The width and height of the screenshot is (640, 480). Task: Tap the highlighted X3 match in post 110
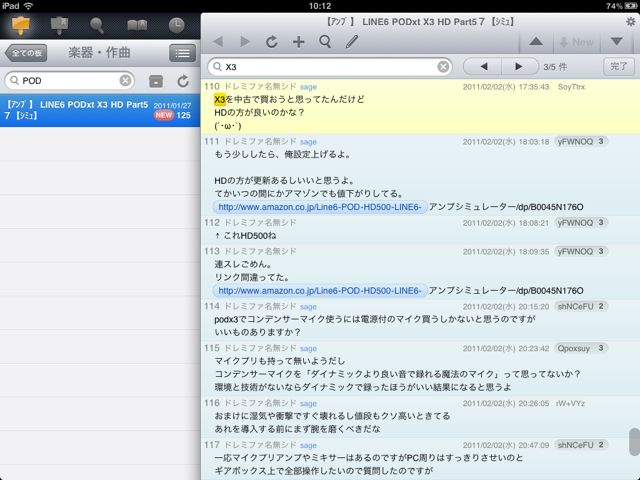click(x=220, y=100)
